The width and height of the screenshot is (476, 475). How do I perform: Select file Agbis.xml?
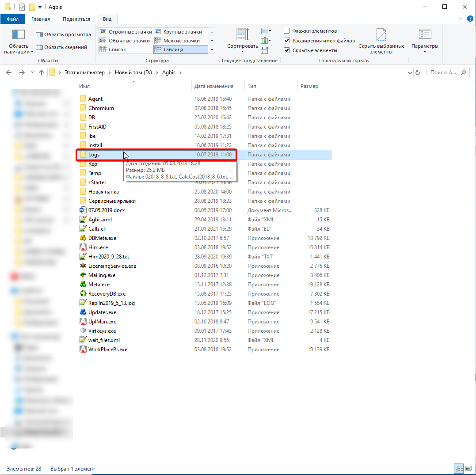pyautogui.click(x=100, y=220)
